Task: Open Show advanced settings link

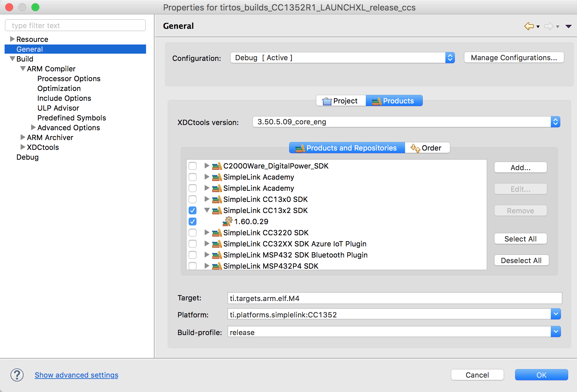Action: click(77, 375)
